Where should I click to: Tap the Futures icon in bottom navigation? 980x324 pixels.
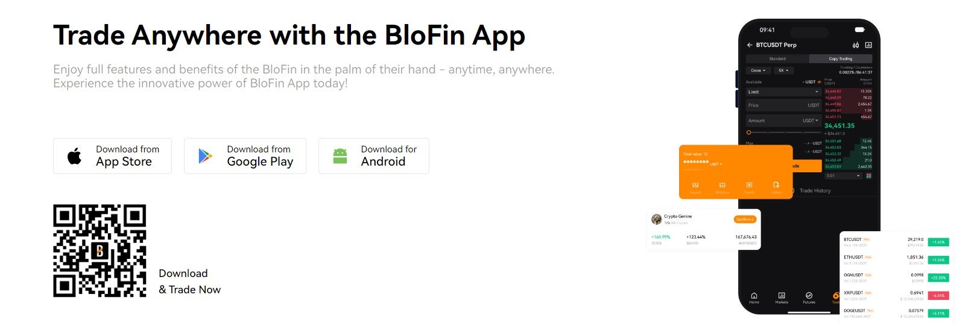point(809,296)
